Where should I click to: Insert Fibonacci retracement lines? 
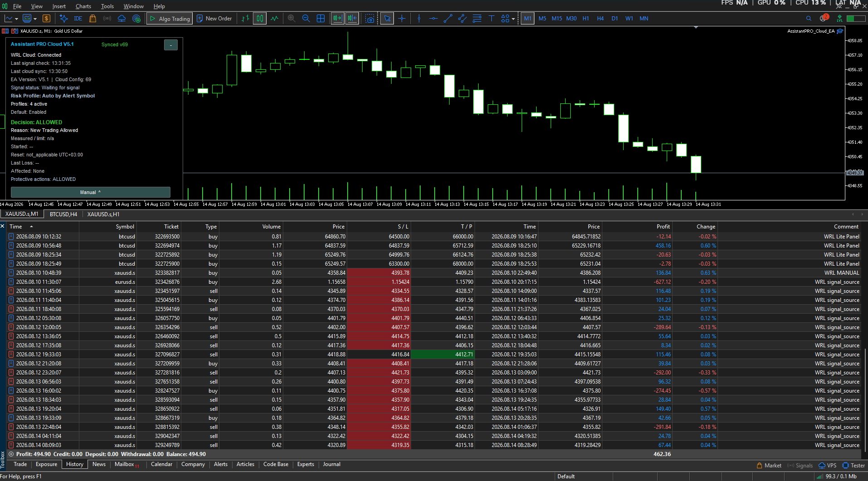tap(477, 19)
